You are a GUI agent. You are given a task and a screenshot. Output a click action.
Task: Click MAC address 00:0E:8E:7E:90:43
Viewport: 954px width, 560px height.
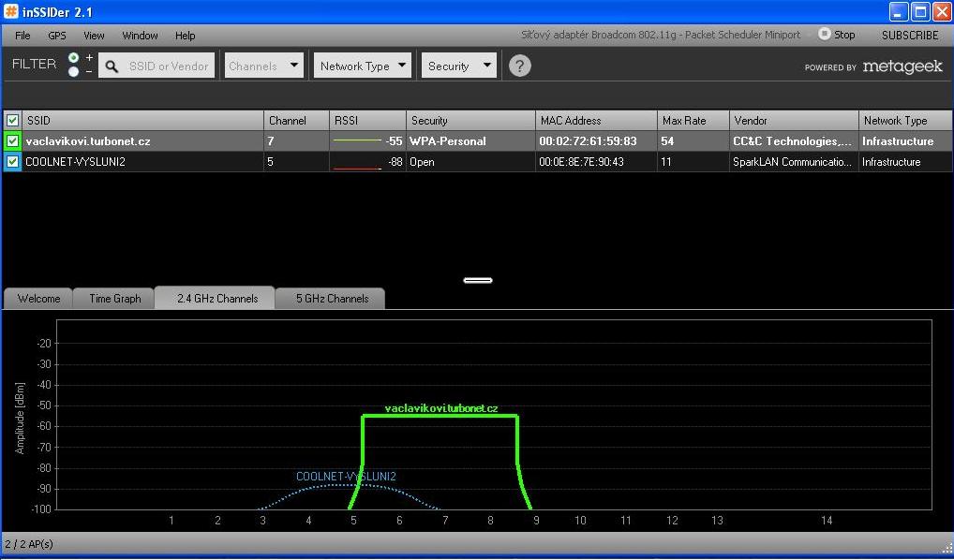point(581,162)
